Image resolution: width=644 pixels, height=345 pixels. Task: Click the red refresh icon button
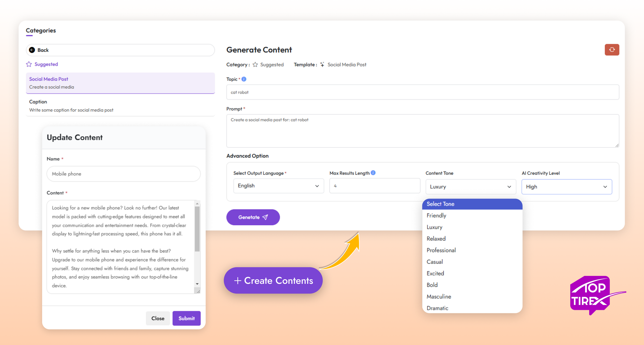tap(612, 50)
